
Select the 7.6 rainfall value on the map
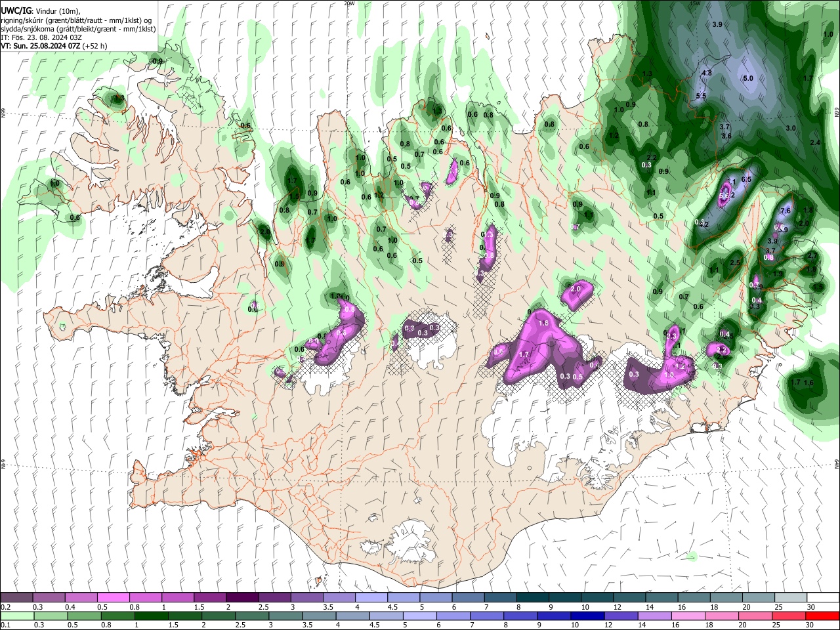pyautogui.click(x=786, y=211)
